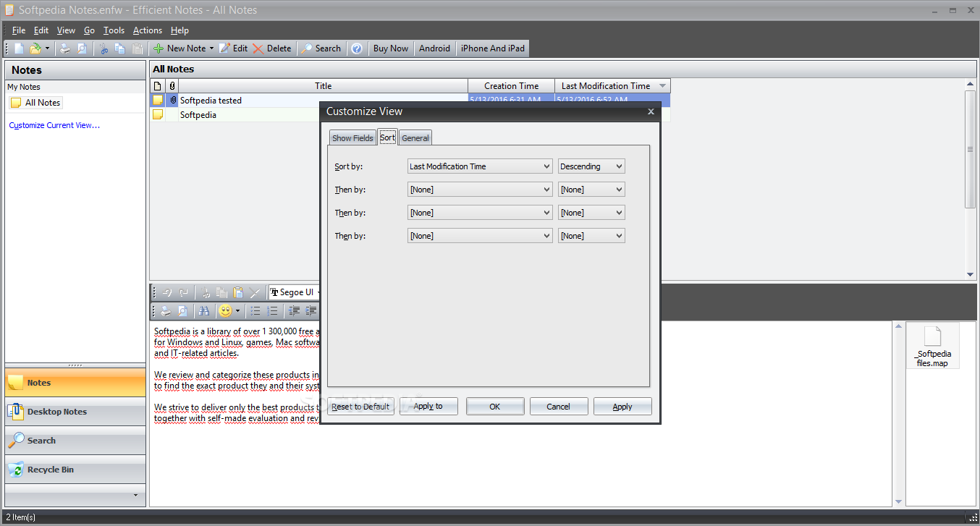Open the third Then by order dropdown
The width and height of the screenshot is (980, 526).
click(x=591, y=236)
